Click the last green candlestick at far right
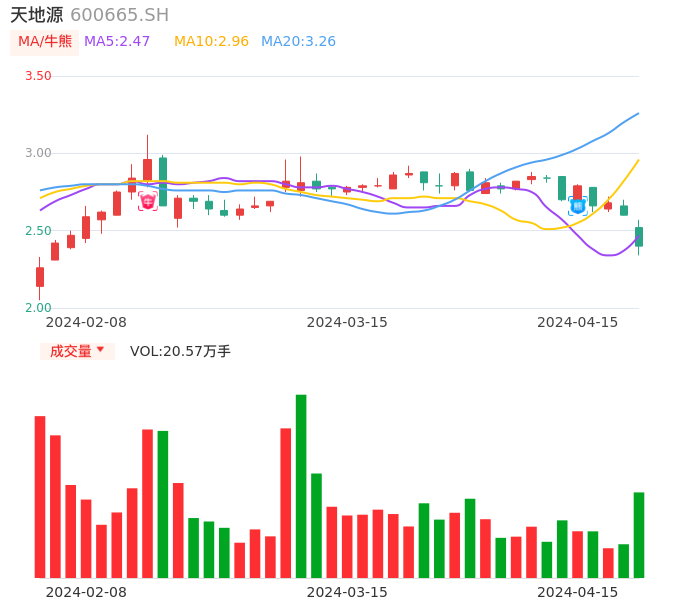686x606 pixels. 639,237
